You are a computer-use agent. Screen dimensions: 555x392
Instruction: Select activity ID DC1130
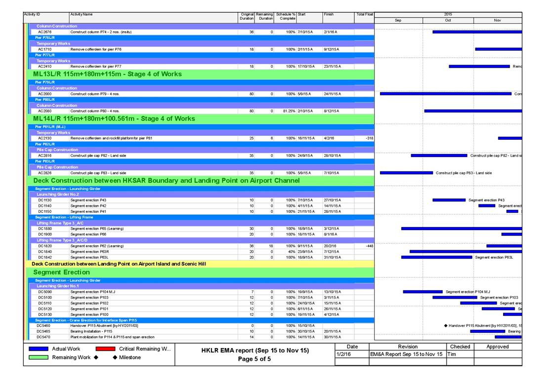coord(44,200)
